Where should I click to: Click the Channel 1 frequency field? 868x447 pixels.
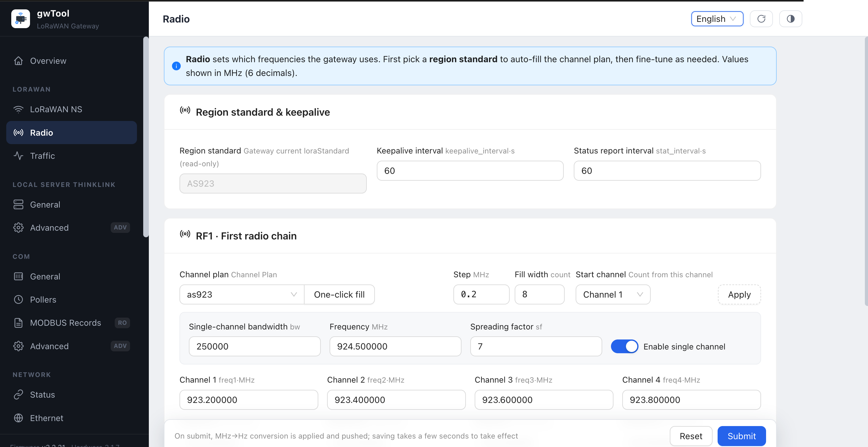[249, 400]
